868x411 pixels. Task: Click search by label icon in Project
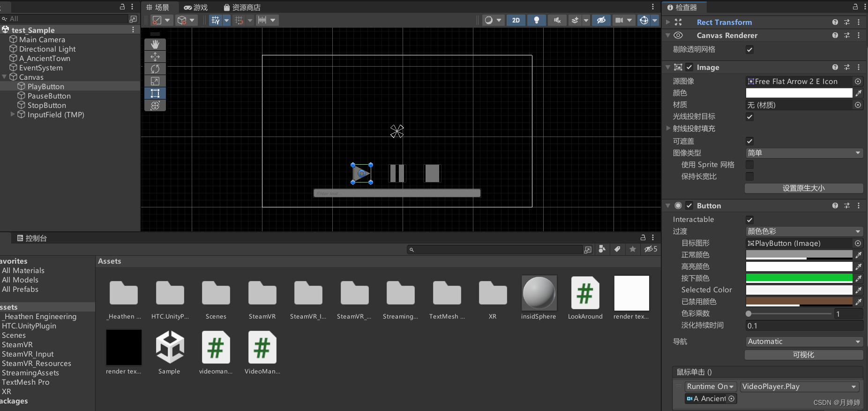click(x=617, y=250)
